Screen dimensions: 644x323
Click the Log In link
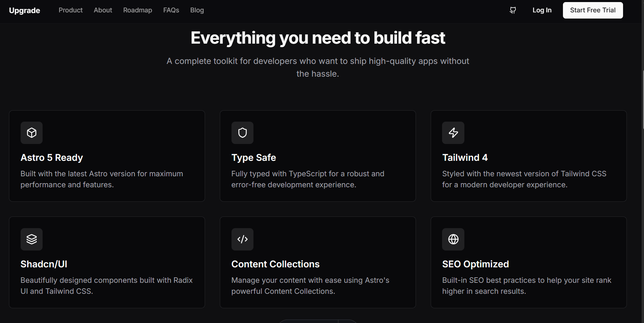pos(542,10)
